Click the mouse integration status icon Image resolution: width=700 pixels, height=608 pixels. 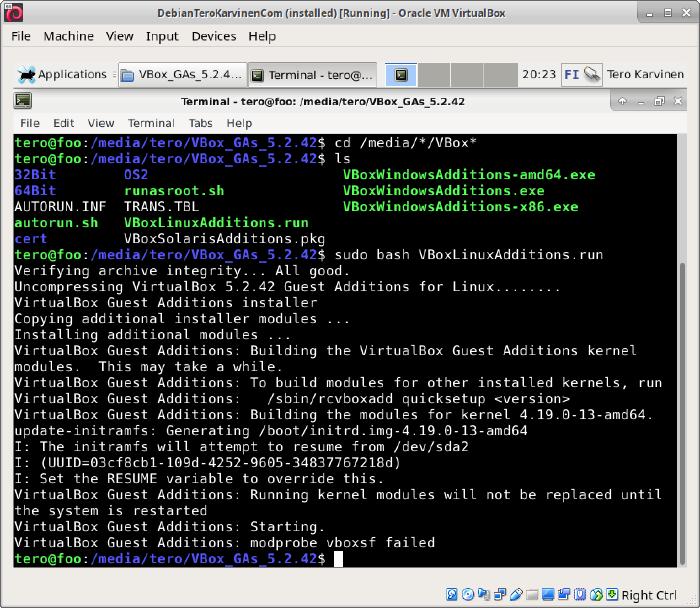[595, 595]
